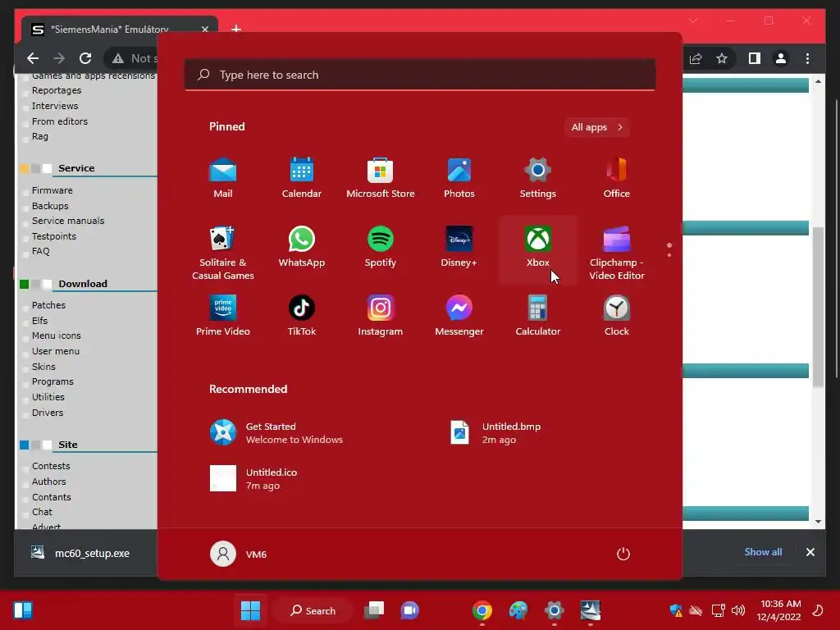
Task: Select the SiemensMania Emulátory tab
Action: pyautogui.click(x=120, y=29)
